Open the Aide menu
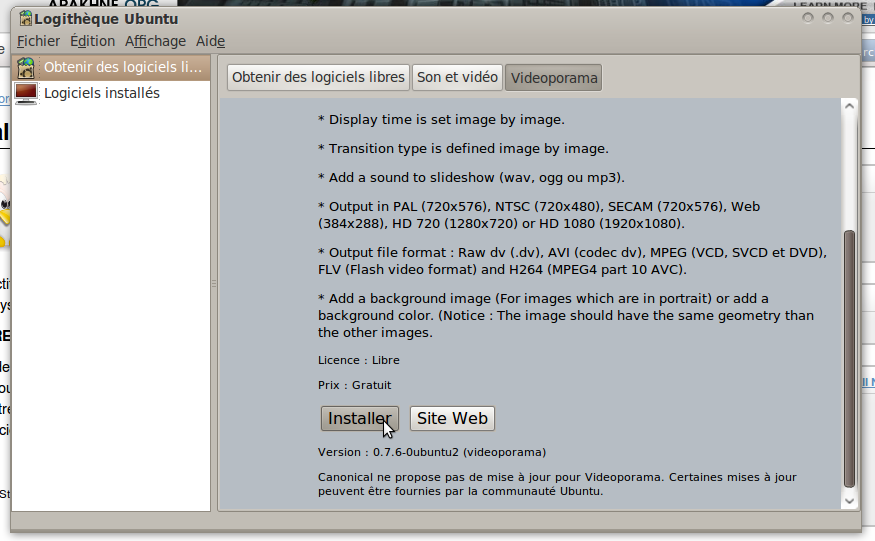This screenshot has height=541, width=875. (210, 41)
